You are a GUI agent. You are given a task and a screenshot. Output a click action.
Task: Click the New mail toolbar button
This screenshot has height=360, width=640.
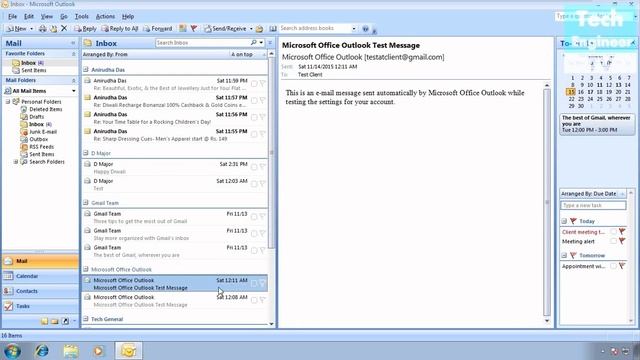coord(17,29)
